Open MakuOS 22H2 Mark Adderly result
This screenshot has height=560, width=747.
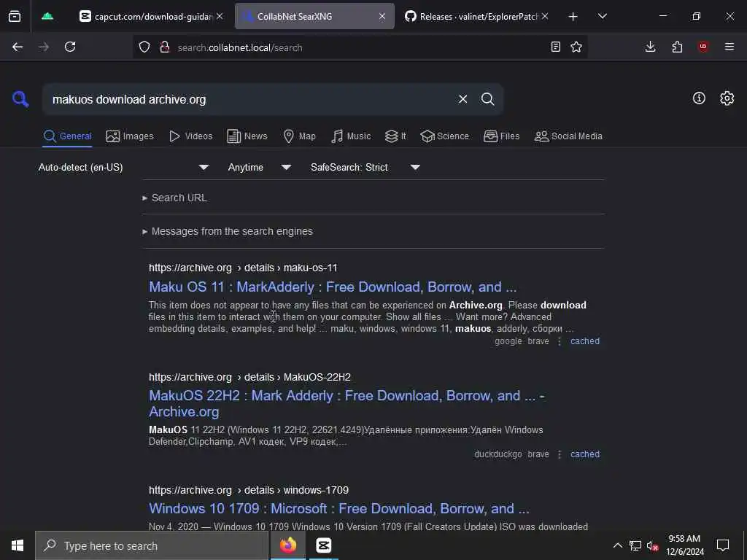347,403
